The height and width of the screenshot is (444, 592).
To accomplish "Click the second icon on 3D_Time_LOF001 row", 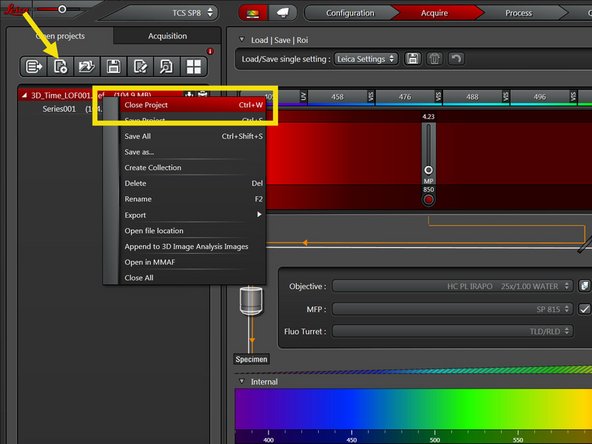I will (x=202, y=94).
